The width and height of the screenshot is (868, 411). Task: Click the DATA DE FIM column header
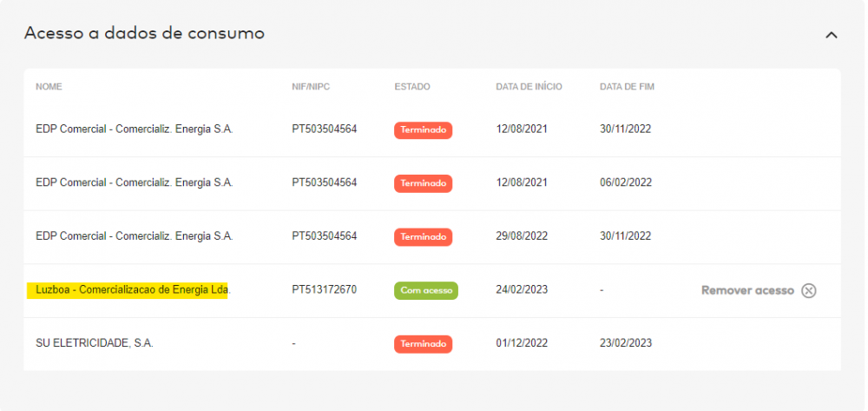pos(628,87)
